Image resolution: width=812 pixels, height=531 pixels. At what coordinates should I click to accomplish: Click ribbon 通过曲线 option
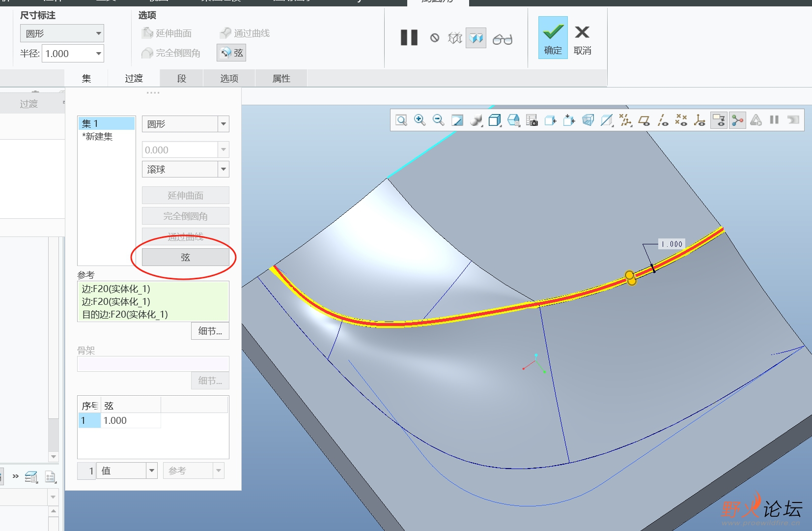tap(245, 33)
